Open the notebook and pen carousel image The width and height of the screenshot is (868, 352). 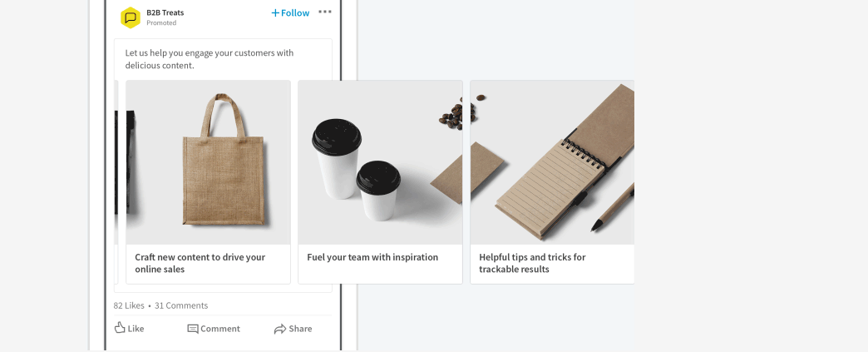[x=552, y=162]
